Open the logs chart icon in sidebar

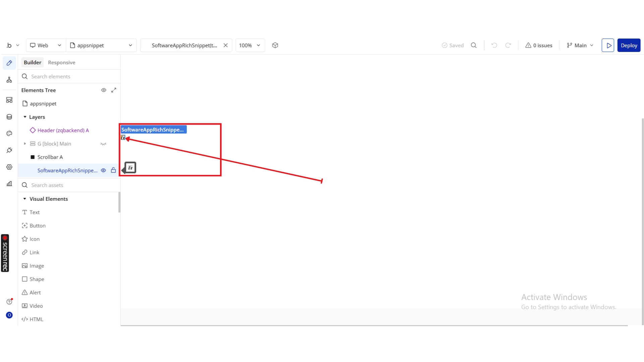coord(9,184)
